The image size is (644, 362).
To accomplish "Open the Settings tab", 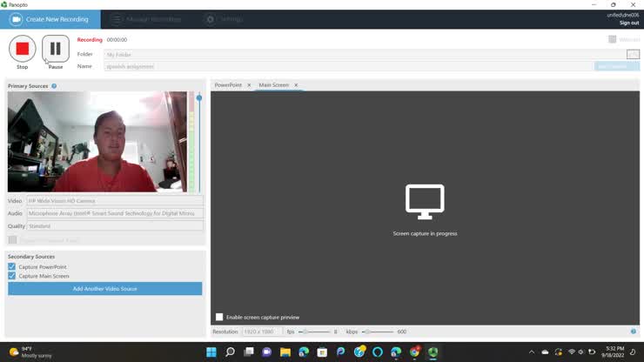I will 225,19.
